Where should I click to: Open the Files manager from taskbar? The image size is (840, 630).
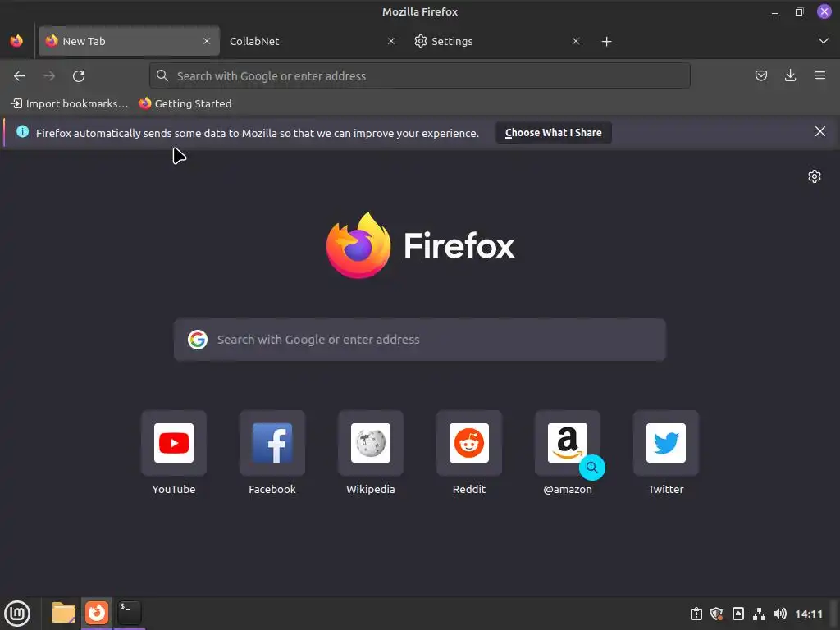(x=64, y=613)
